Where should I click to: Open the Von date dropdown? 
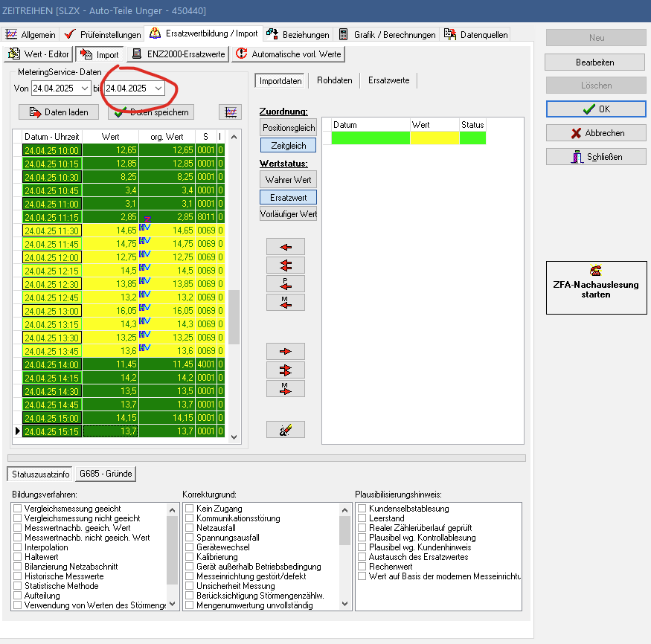click(84, 88)
